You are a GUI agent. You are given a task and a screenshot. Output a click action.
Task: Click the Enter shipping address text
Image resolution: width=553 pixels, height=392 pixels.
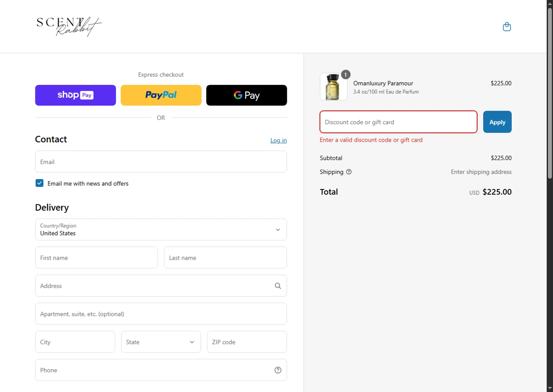coord(481,172)
